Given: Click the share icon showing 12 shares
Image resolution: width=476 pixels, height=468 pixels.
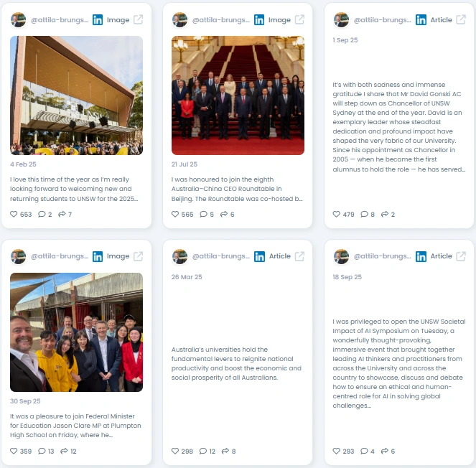Looking at the screenshot, I should 64,451.
